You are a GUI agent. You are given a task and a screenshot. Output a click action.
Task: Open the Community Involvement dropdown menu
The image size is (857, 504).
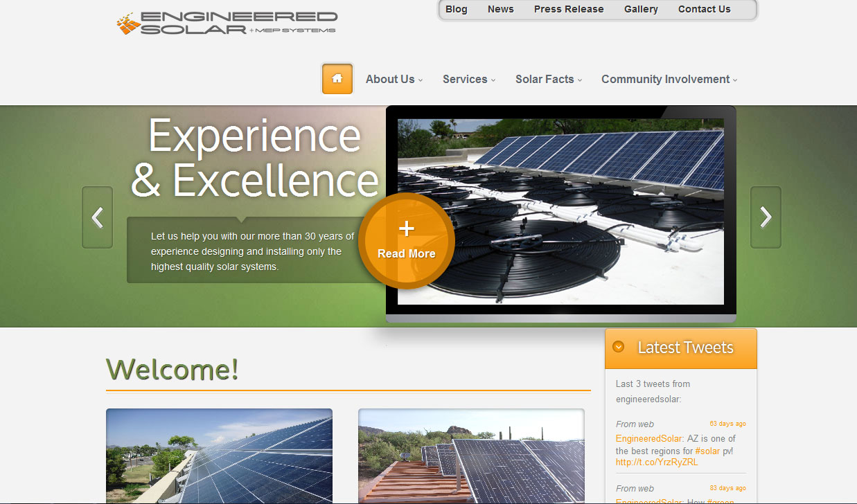(669, 79)
